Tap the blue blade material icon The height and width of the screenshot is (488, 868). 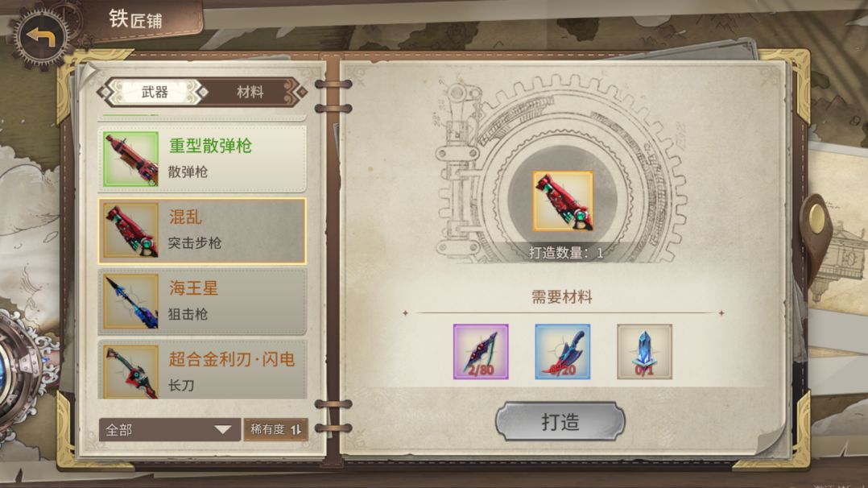point(562,352)
